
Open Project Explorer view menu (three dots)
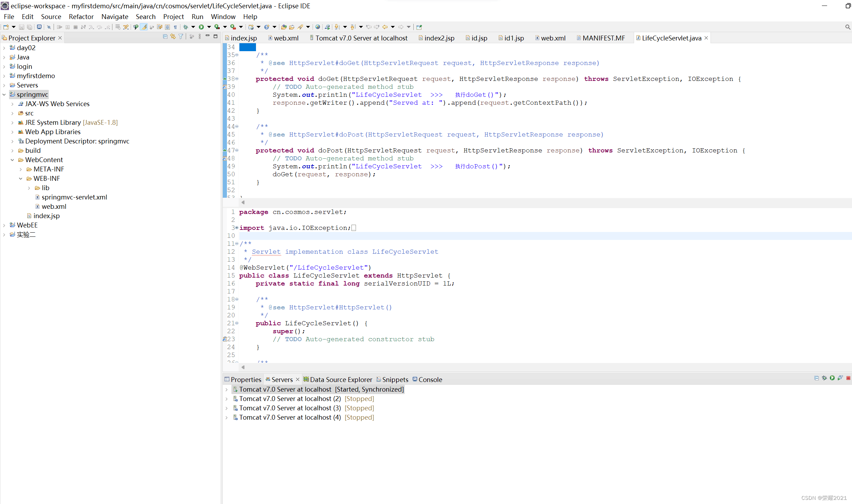(x=200, y=37)
